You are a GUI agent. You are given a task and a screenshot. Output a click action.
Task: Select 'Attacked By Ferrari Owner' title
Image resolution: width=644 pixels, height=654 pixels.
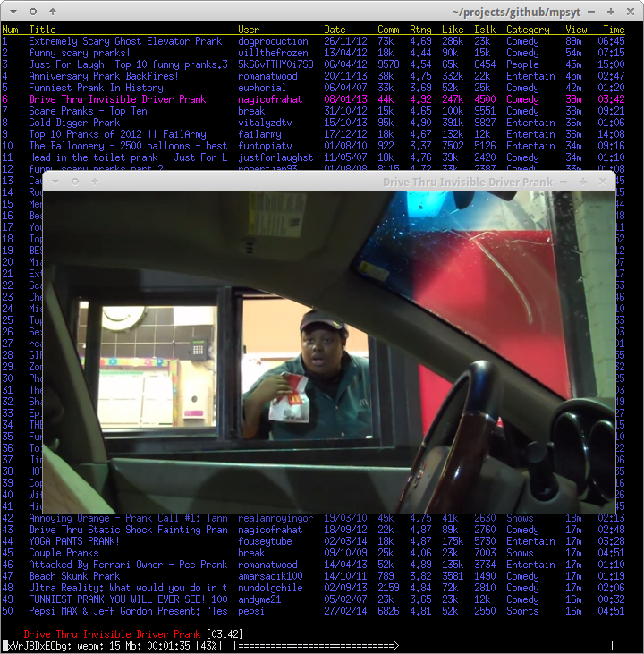pyautogui.click(x=128, y=565)
